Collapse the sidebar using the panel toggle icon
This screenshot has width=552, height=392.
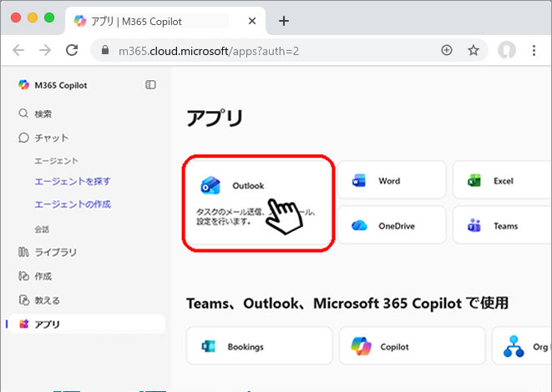click(150, 84)
